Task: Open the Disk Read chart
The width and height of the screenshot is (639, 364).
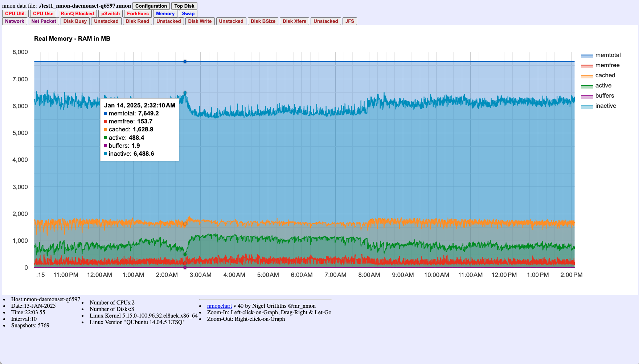Action: pos(137,21)
